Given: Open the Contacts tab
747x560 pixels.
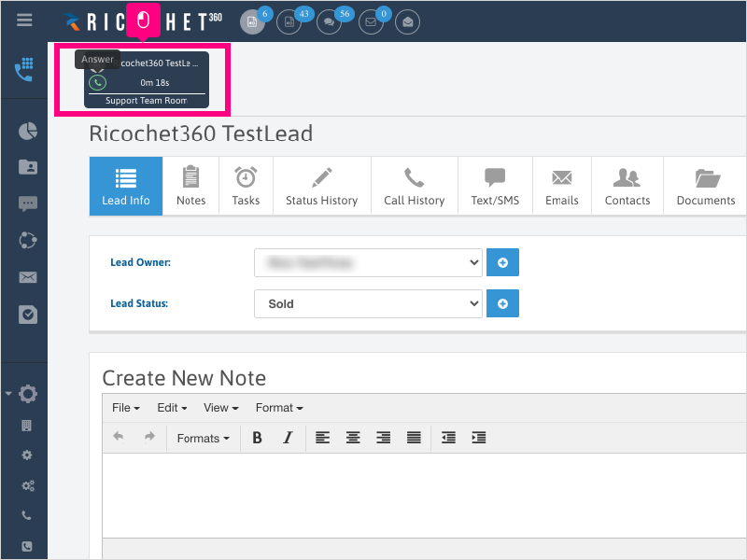Looking at the screenshot, I should click(627, 186).
